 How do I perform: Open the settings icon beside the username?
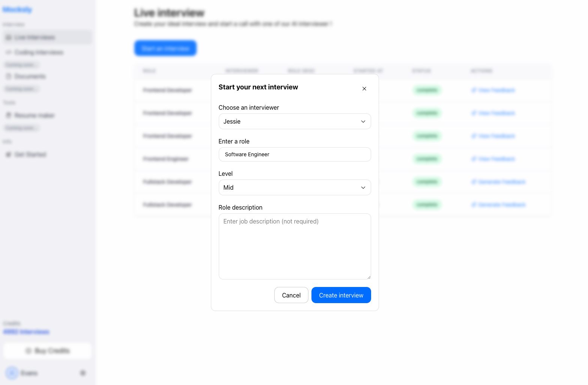click(83, 373)
